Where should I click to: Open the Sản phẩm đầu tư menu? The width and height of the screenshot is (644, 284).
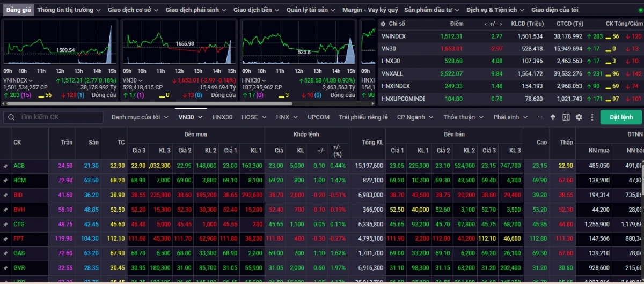433,10
